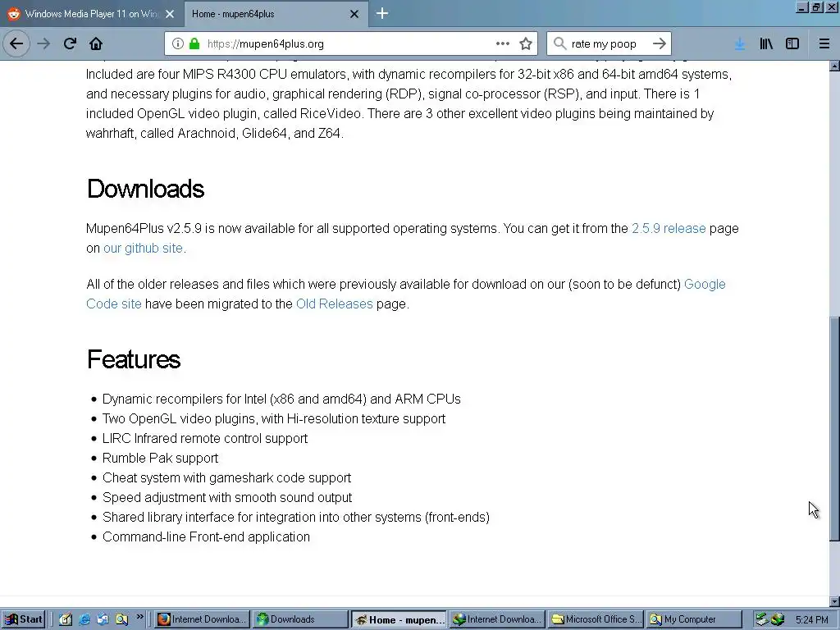Close the Home - mupen64plus tab
The width and height of the screenshot is (840, 630).
pos(354,14)
